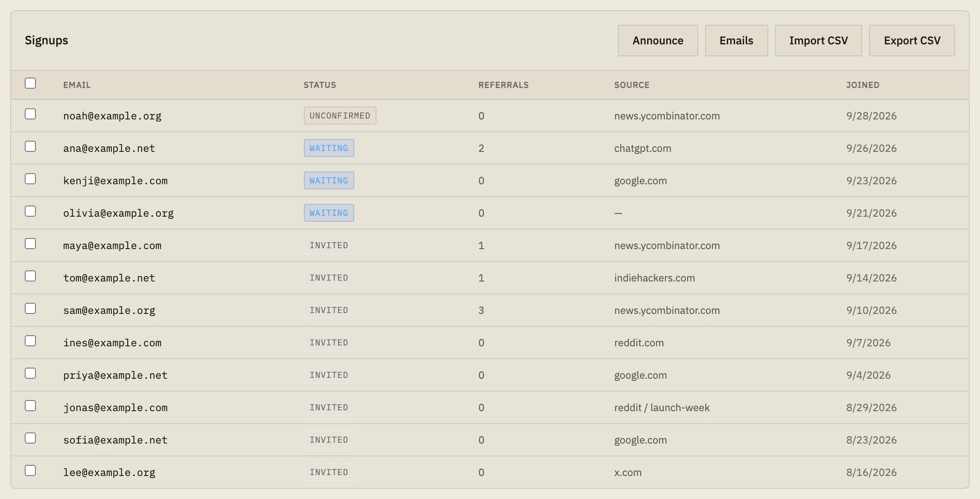Select the checkbox beside maya@example.com
Viewport: 980px width, 499px height.
pyautogui.click(x=30, y=244)
